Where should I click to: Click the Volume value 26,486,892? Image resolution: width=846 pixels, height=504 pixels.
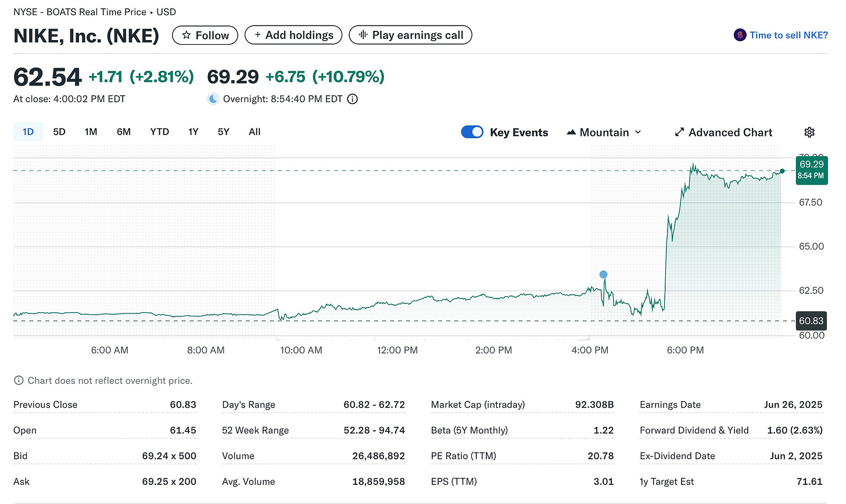point(378,456)
